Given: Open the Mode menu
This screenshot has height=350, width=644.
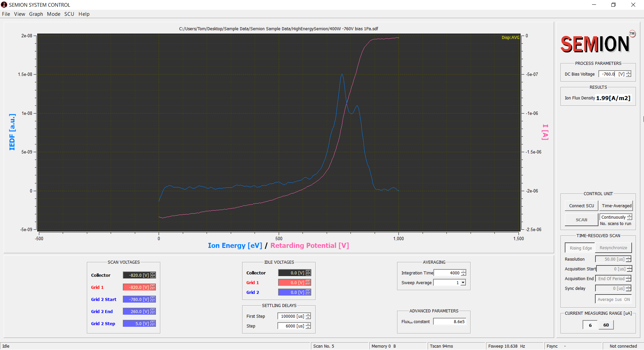Looking at the screenshot, I should (54, 14).
